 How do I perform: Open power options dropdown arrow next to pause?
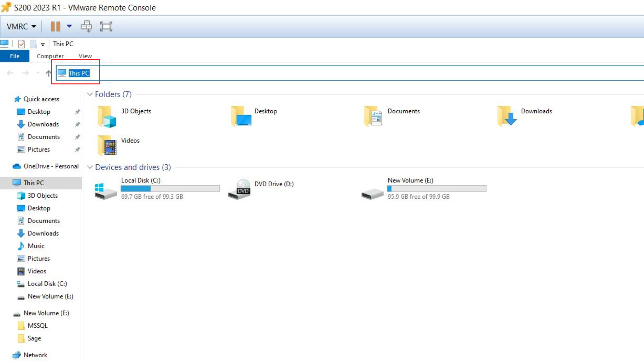[69, 26]
